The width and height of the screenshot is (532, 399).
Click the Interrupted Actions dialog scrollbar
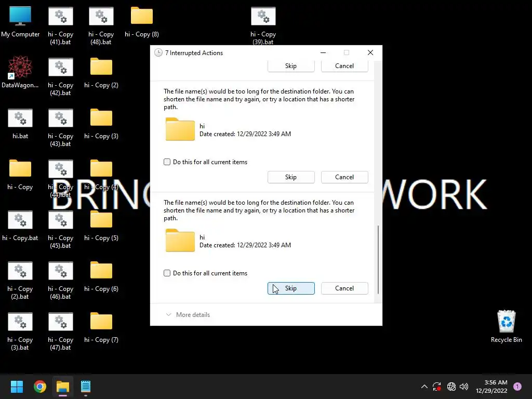(378, 260)
